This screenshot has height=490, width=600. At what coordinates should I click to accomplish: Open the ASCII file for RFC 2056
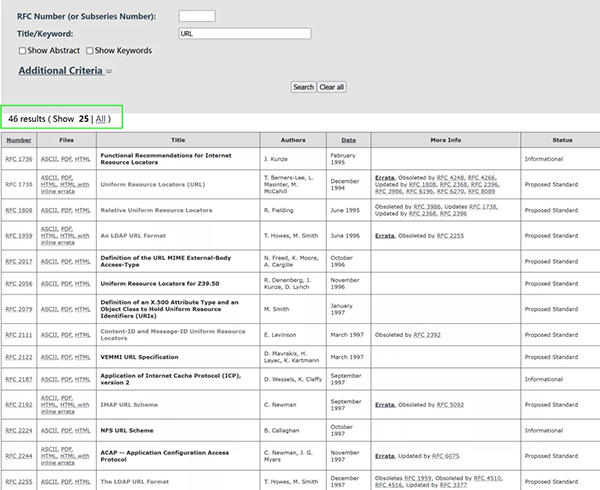pos(49,283)
